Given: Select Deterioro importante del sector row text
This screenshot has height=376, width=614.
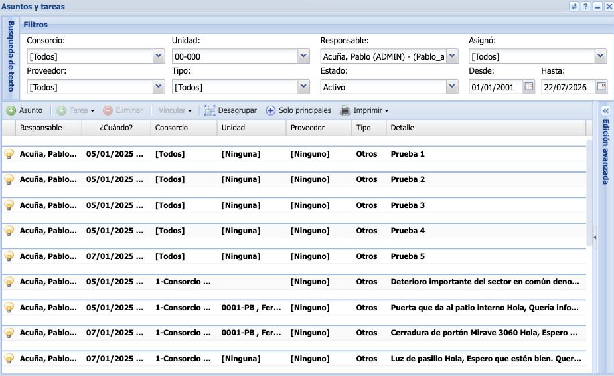Looking at the screenshot, I should pos(485,282).
